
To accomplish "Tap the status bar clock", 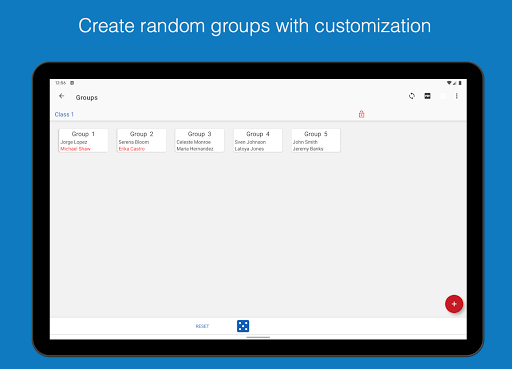I will pos(61,83).
